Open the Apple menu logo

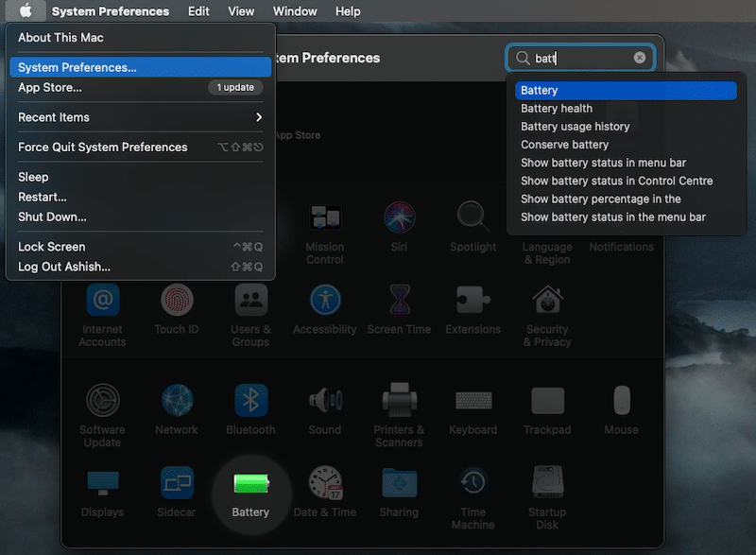click(x=26, y=11)
